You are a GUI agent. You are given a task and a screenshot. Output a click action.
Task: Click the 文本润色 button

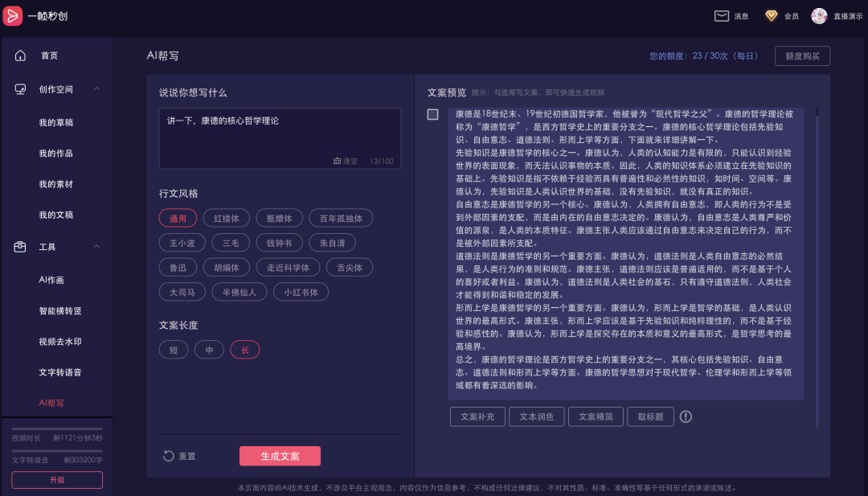tap(536, 417)
